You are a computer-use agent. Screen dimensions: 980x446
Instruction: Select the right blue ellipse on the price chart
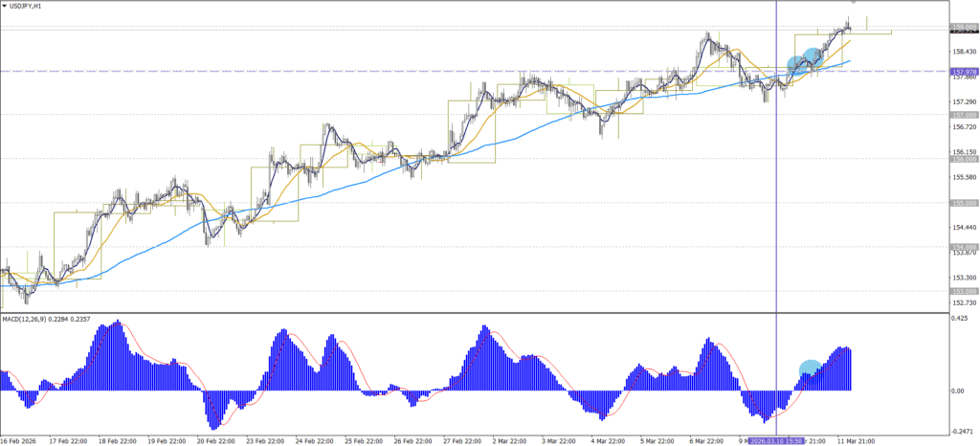(x=814, y=56)
